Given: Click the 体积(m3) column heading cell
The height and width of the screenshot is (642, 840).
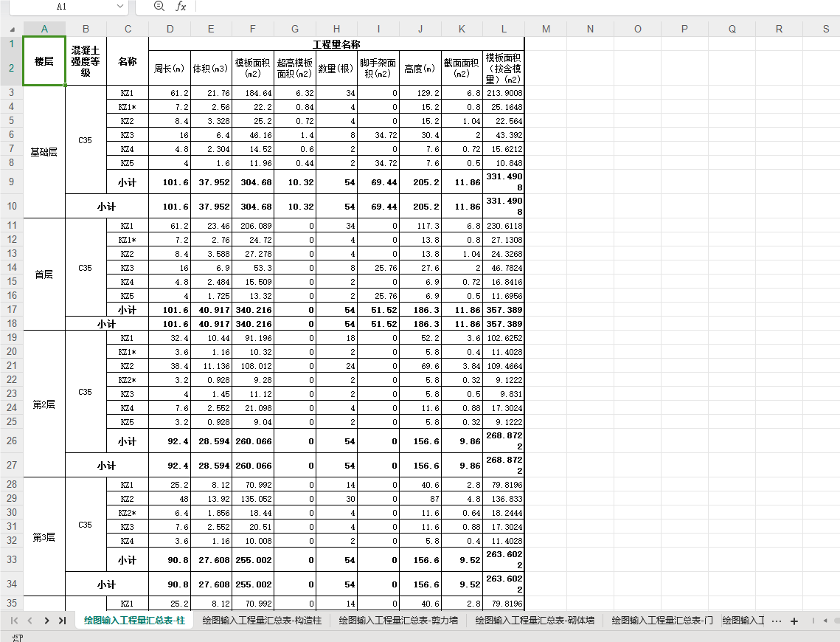Looking at the screenshot, I should (x=211, y=68).
